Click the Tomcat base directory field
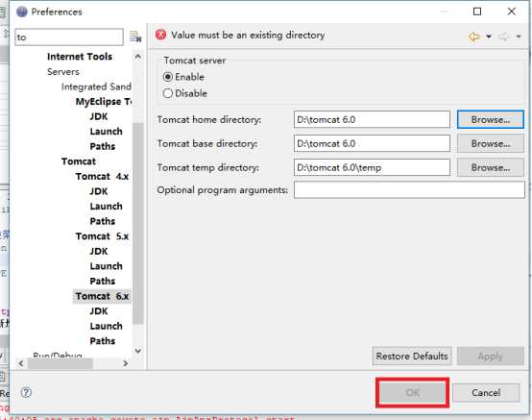The height and width of the screenshot is (420, 532). coord(372,143)
